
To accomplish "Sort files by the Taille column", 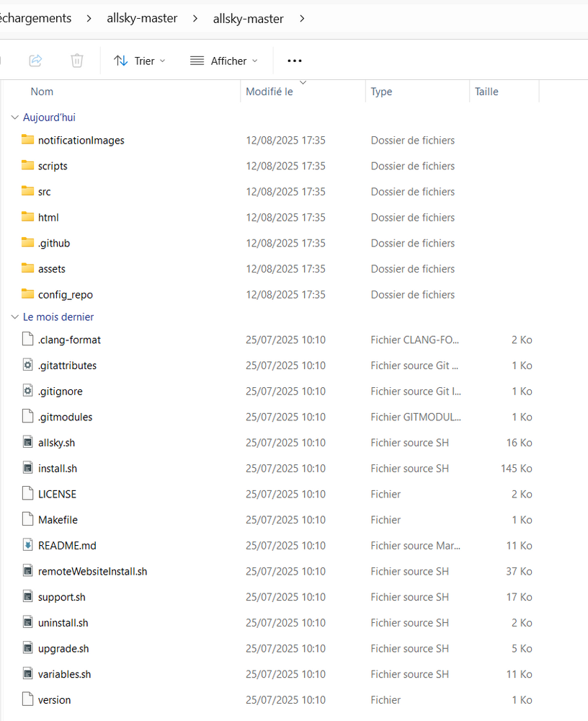I will [x=486, y=92].
